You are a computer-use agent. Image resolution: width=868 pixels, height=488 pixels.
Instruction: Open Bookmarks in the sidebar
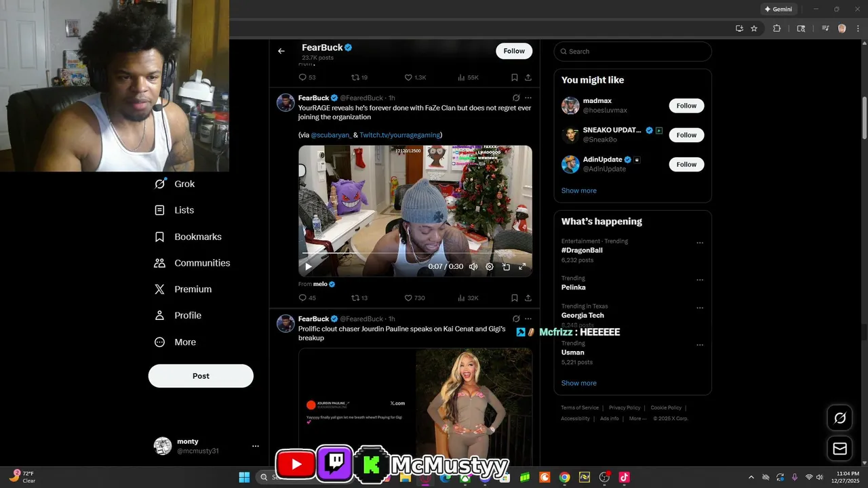[x=189, y=237]
